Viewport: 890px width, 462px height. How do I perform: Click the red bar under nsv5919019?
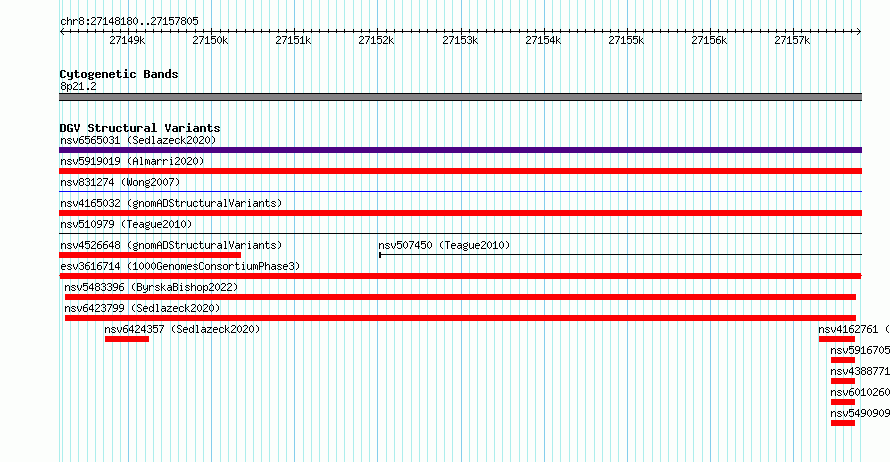(460, 171)
